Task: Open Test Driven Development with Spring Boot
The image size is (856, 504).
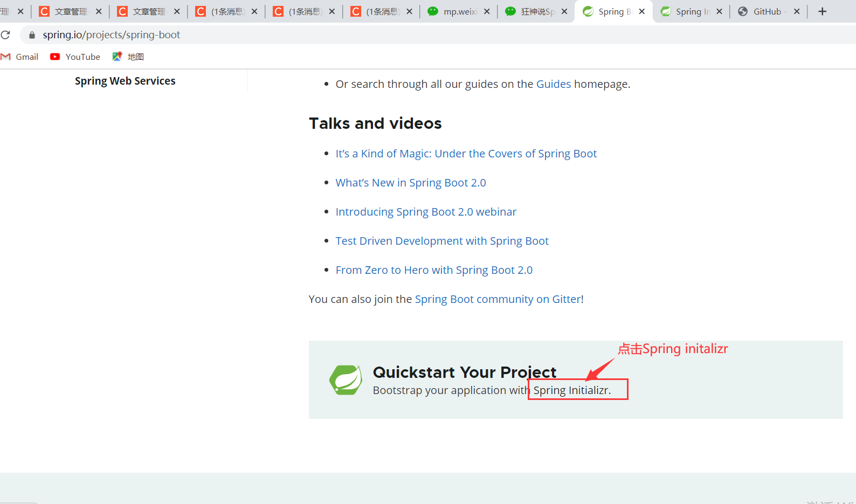Action: click(x=442, y=241)
